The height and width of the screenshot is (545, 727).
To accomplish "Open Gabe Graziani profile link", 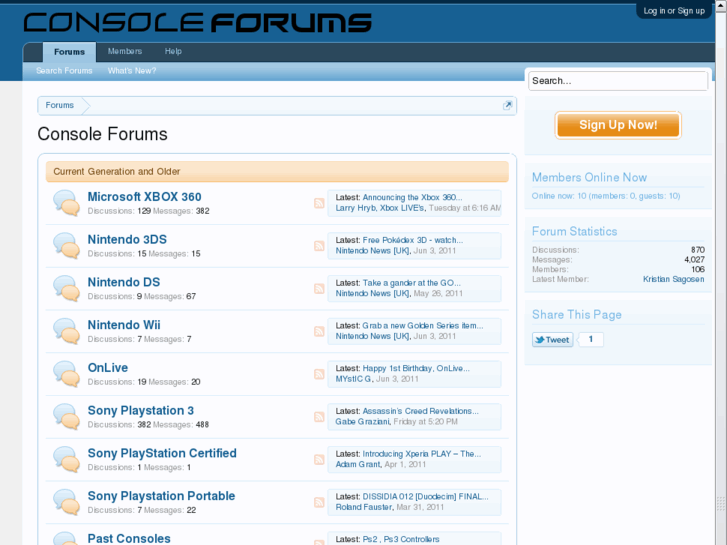I will (x=363, y=422).
